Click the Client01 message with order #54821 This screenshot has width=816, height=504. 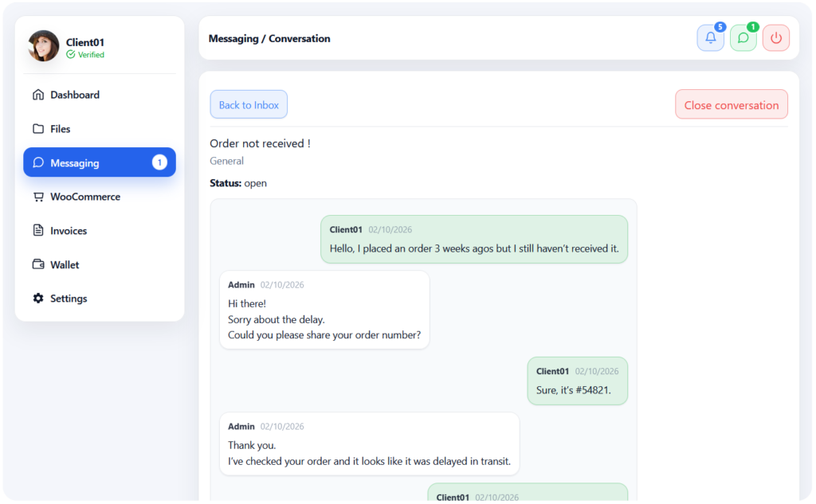[577, 381]
